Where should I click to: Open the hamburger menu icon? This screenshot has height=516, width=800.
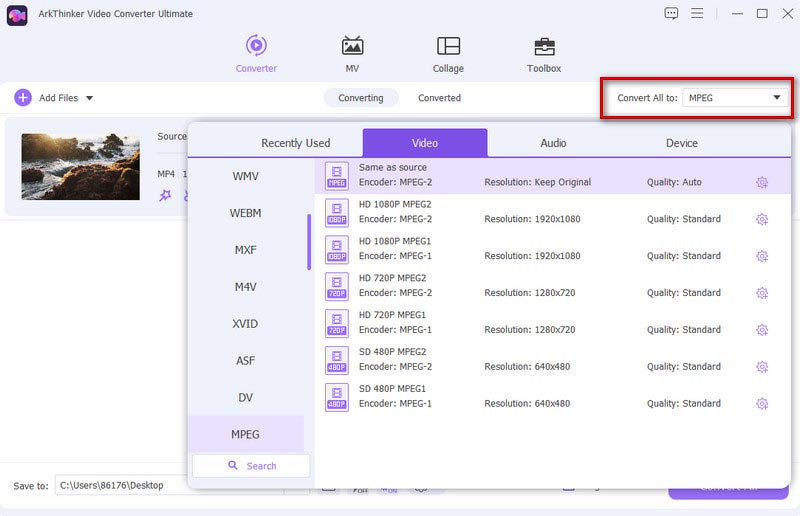click(x=697, y=13)
